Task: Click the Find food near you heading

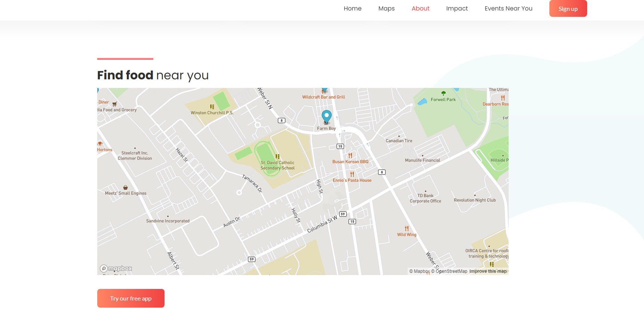Action: [153, 75]
